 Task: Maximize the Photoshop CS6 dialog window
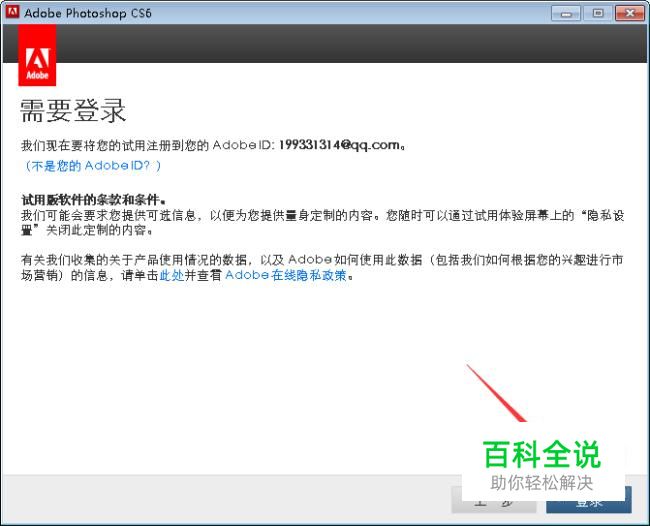pyautogui.click(x=597, y=14)
